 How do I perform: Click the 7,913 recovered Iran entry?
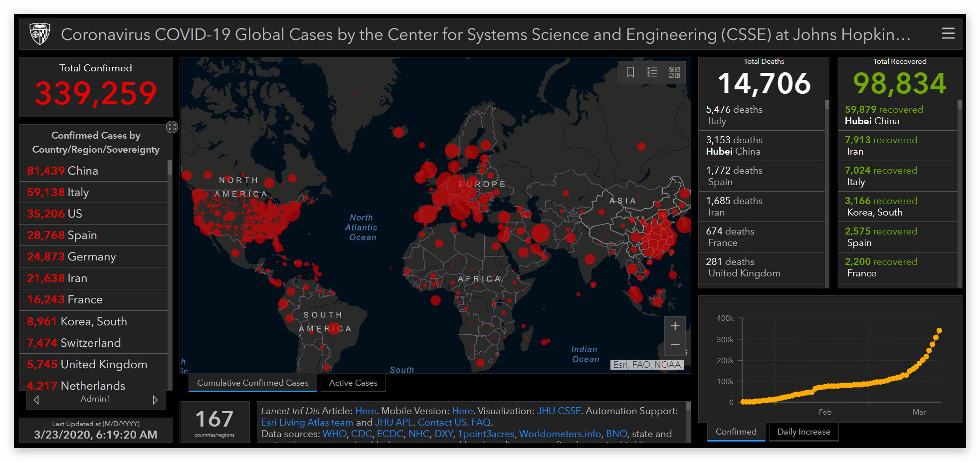click(898, 146)
